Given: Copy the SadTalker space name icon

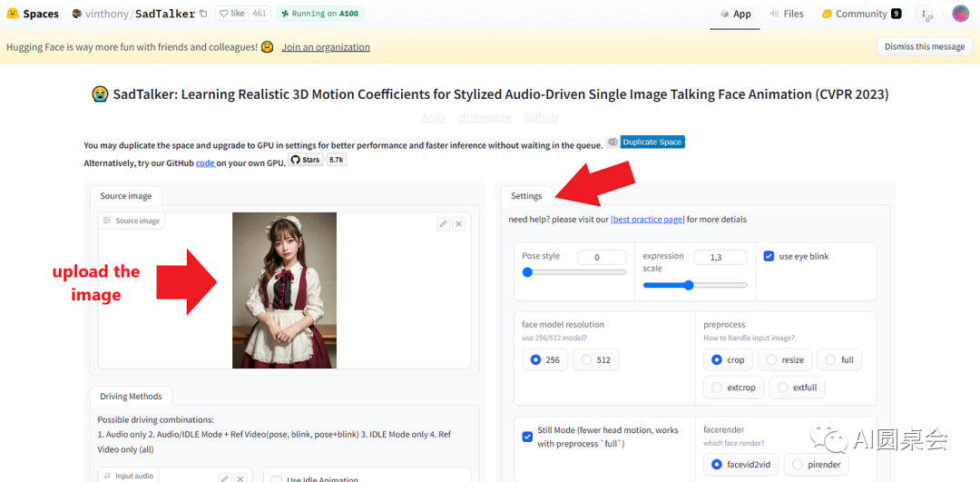Looking at the screenshot, I should click(203, 14).
